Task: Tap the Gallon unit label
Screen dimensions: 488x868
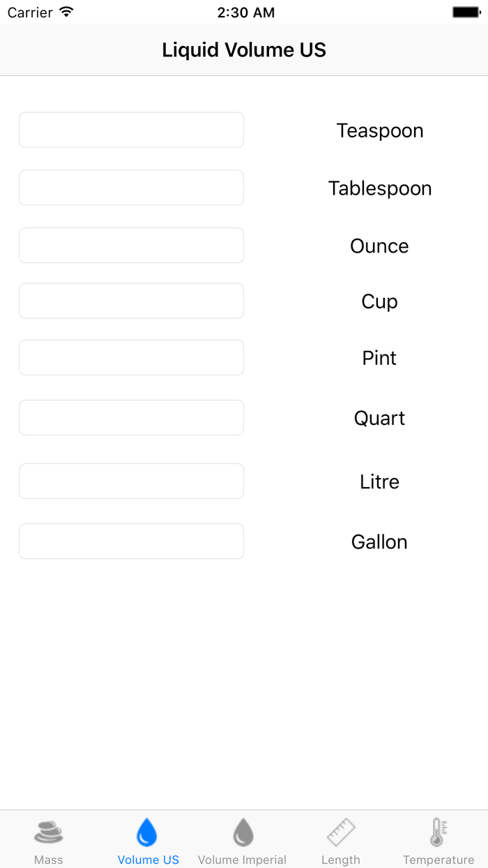Action: click(379, 542)
